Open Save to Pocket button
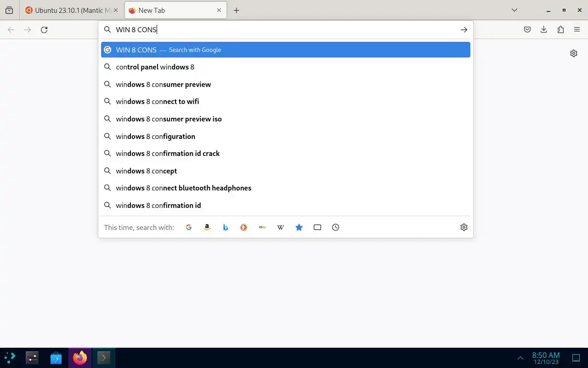The height and width of the screenshot is (368, 588). [527, 29]
